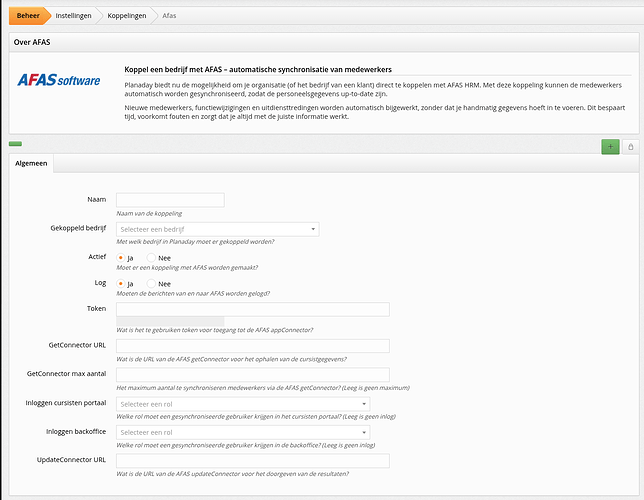The height and width of the screenshot is (500, 644).
Task: Click the GetConnector URL field
Action: 252,345
